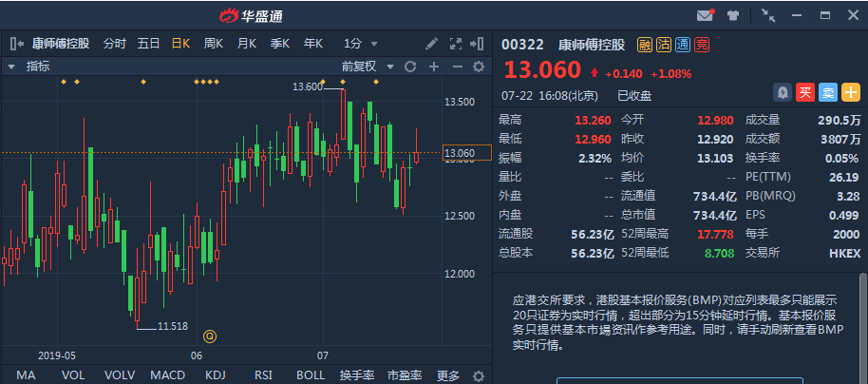This screenshot has width=868, height=384.
Task: Select the 周K weekly candlestick tab
Action: [x=213, y=44]
